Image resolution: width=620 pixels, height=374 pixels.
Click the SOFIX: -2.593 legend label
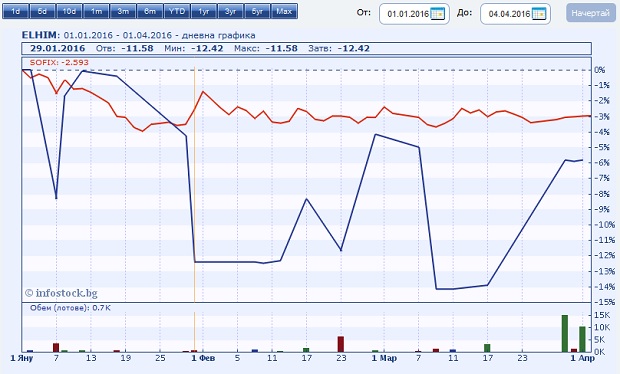[x=59, y=62]
